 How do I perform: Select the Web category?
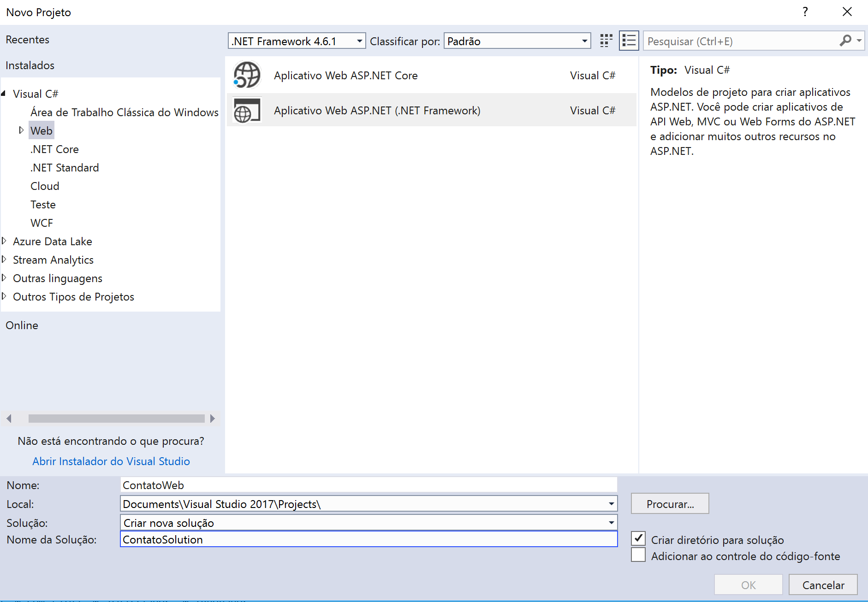point(42,130)
